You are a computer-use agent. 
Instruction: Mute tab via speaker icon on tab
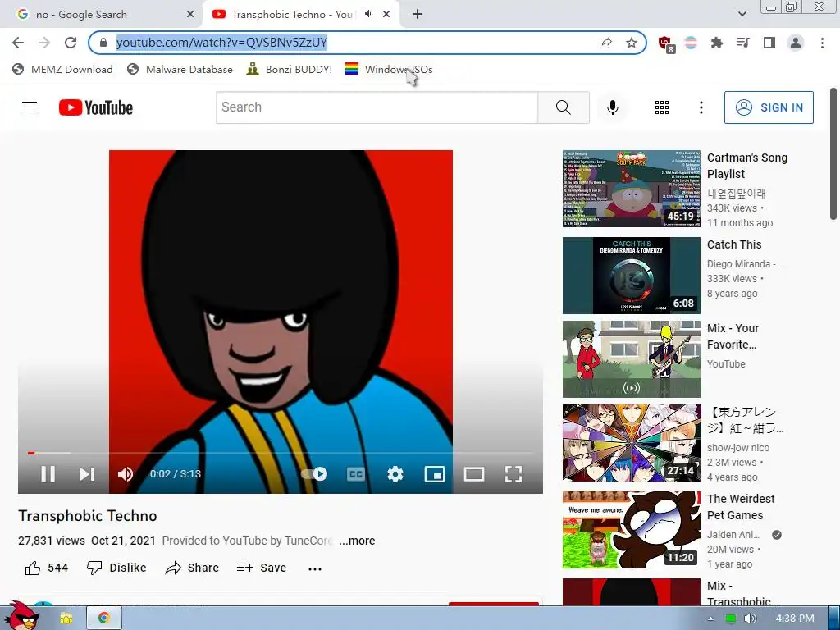tap(368, 14)
